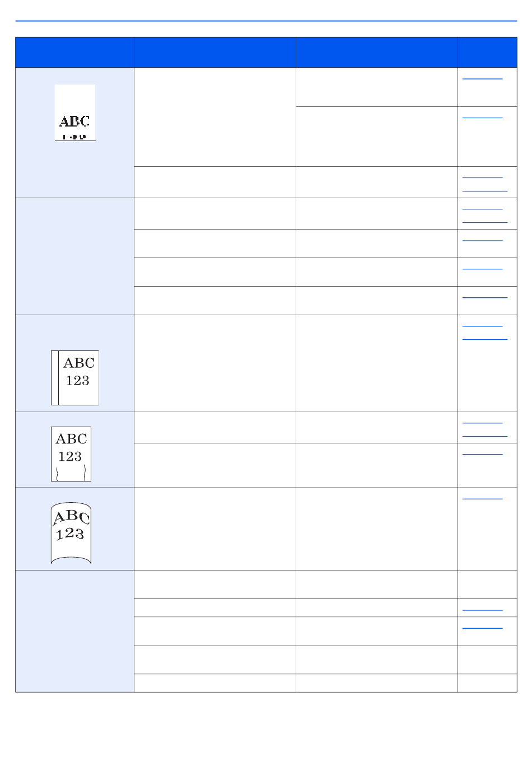This screenshot has height=767, width=532.
Task: Open the topmost reference link beside faded ABC image
Action: tap(483, 78)
